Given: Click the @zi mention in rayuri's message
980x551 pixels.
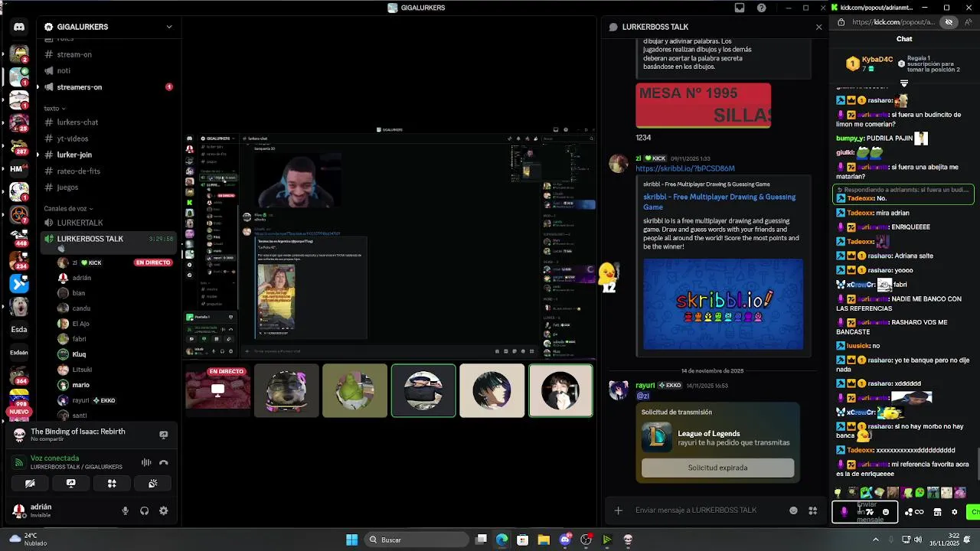Looking at the screenshot, I should (x=642, y=396).
